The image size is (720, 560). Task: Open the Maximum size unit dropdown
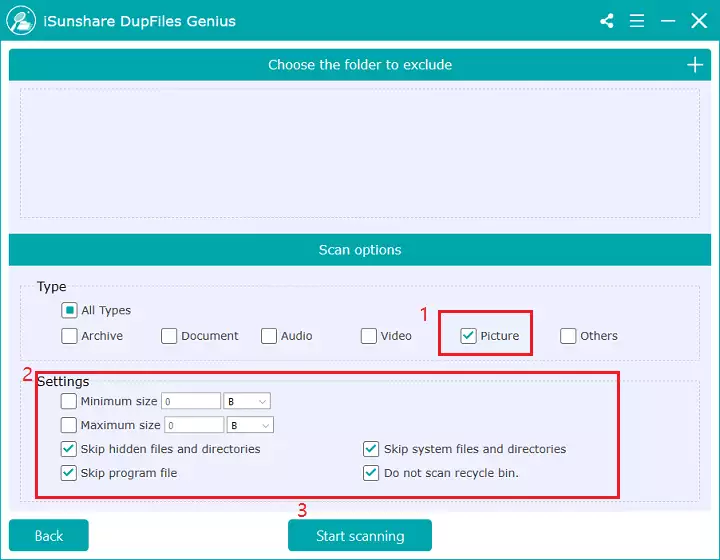[250, 425]
